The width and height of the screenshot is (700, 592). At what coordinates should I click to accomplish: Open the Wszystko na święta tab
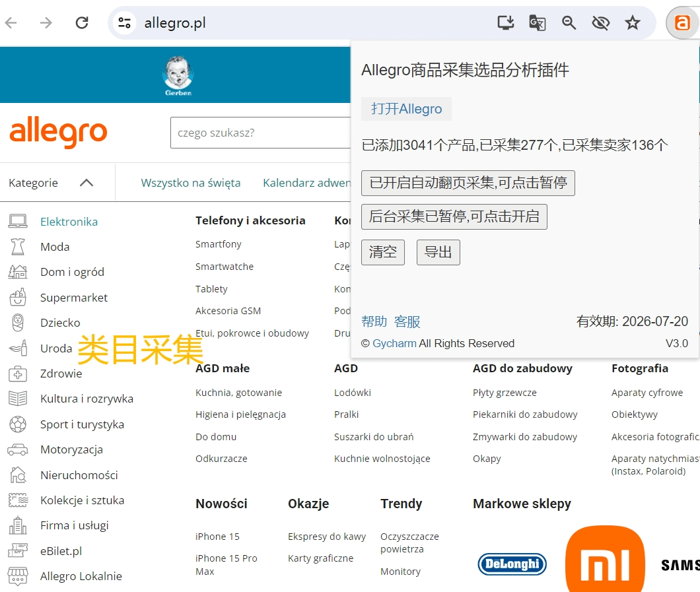191,183
